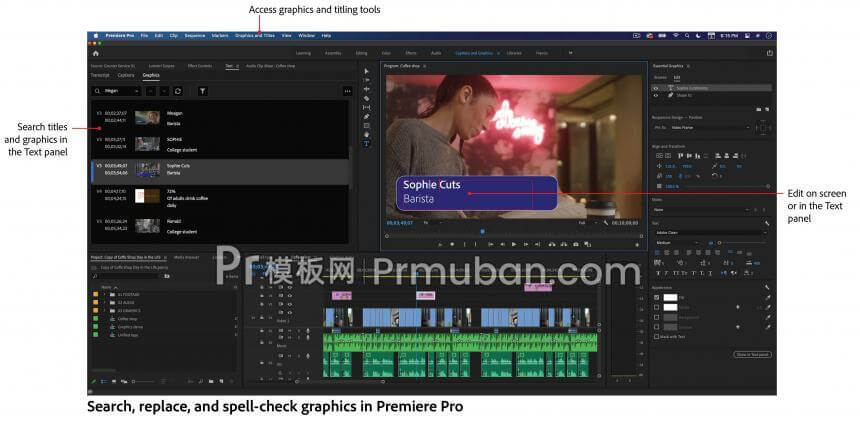This screenshot has height=432, width=860.
Task: Select the Razor tool
Action: click(366, 98)
